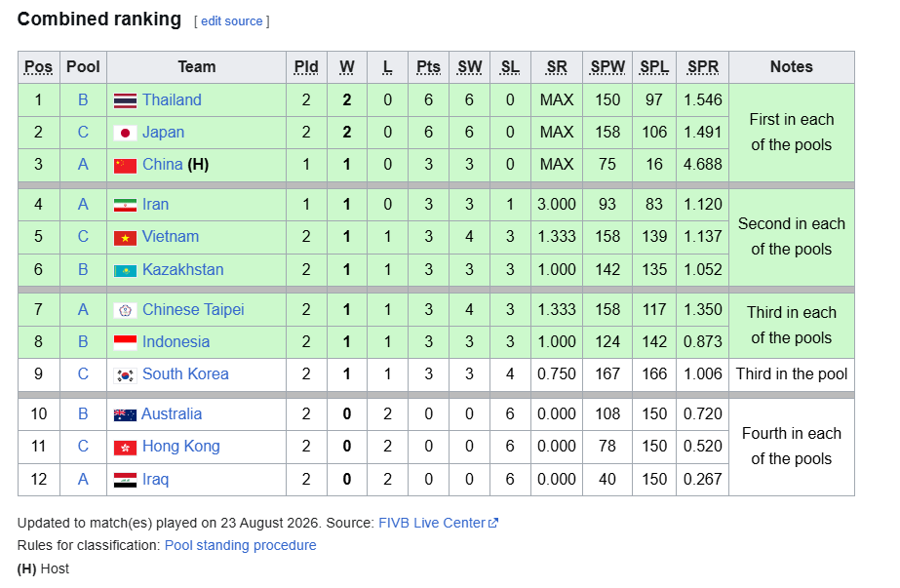Click the China flag icon
The height and width of the screenshot is (588, 900).
pyautogui.click(x=125, y=166)
